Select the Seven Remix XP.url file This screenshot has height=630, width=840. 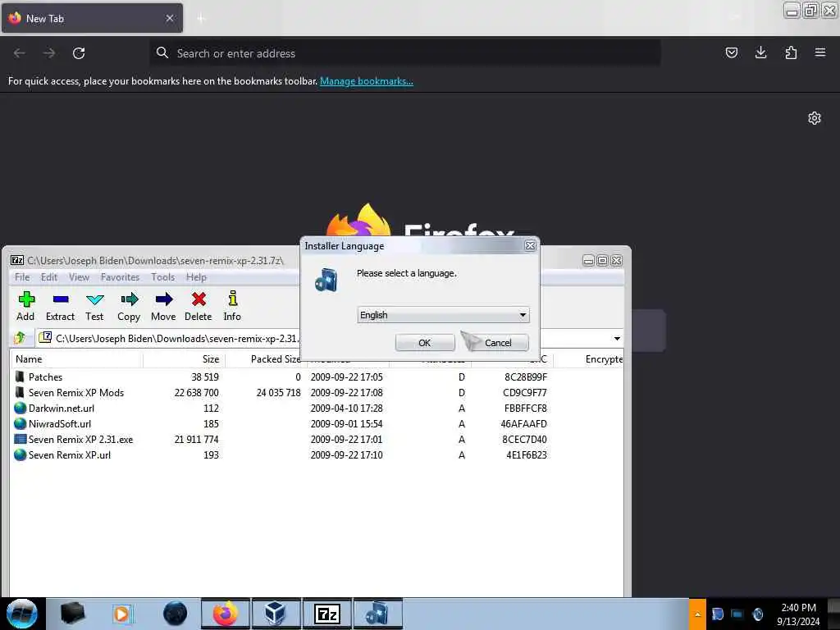tap(316, 454)
